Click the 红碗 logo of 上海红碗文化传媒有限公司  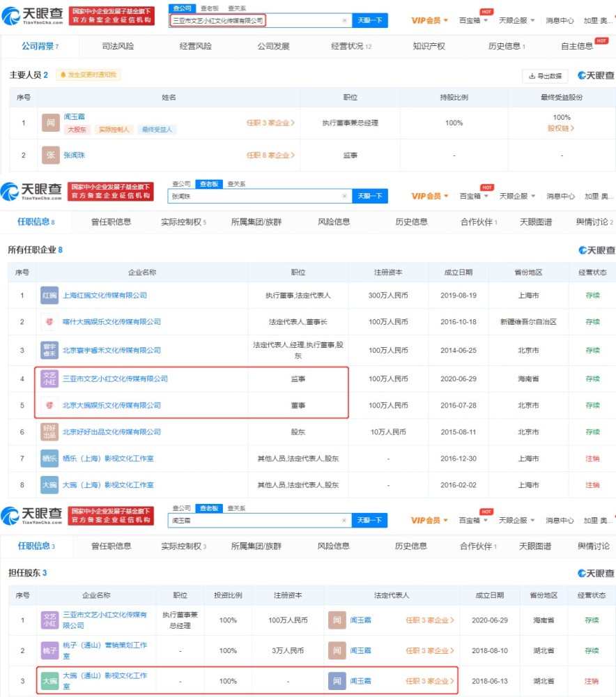tap(49, 295)
